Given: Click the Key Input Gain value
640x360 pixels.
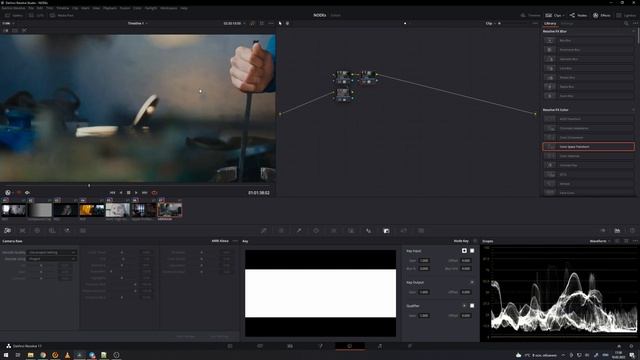Looking at the screenshot, I should coord(424,260).
